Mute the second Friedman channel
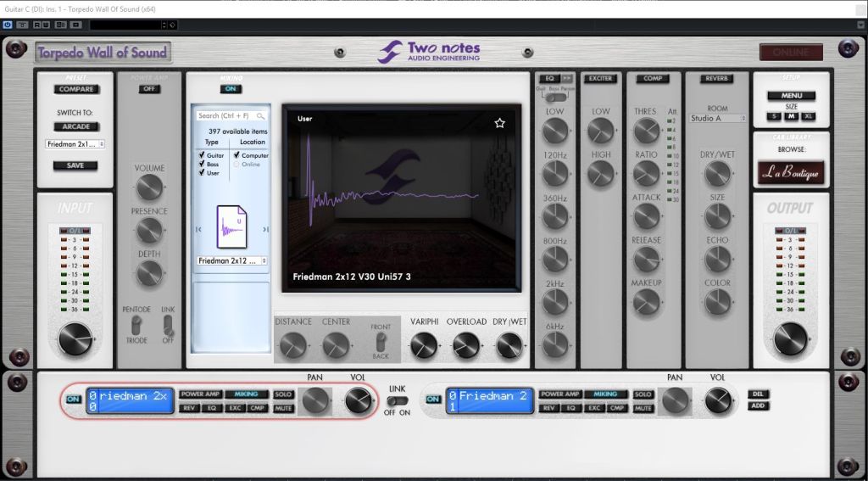868x481 pixels. coord(643,408)
